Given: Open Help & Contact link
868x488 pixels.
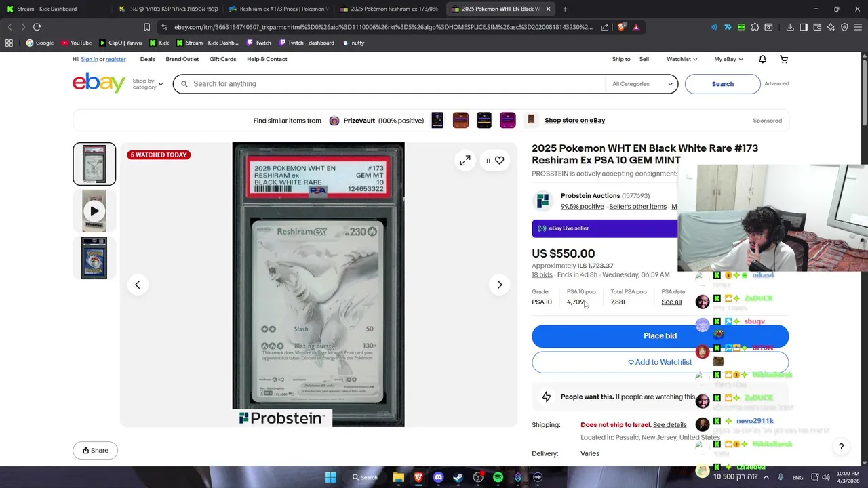Looking at the screenshot, I should 267,59.
